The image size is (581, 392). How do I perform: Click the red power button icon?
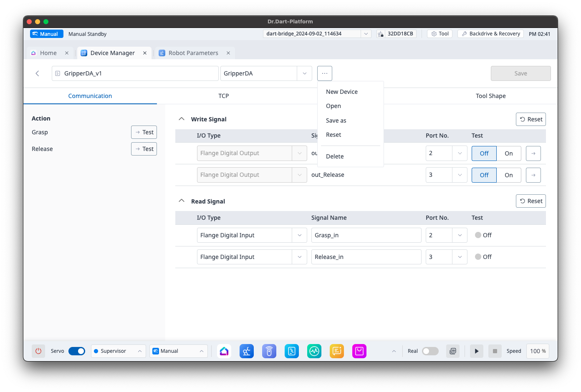click(x=38, y=351)
